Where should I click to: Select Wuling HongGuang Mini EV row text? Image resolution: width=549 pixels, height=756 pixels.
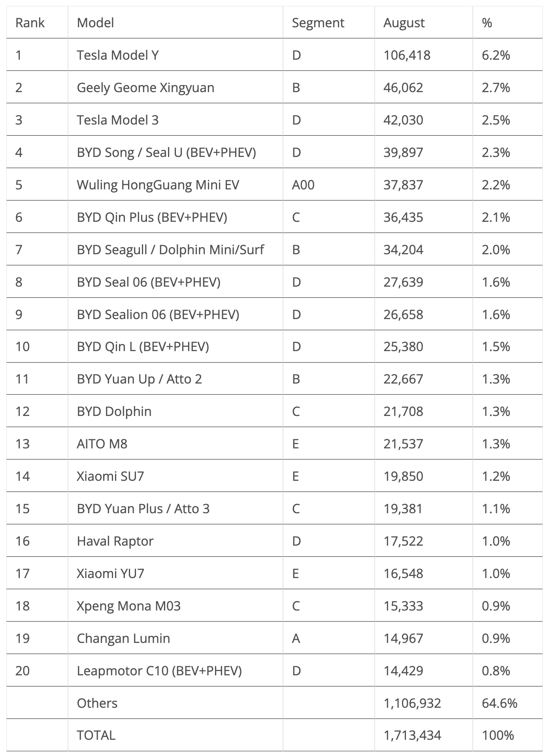pyautogui.click(x=158, y=185)
